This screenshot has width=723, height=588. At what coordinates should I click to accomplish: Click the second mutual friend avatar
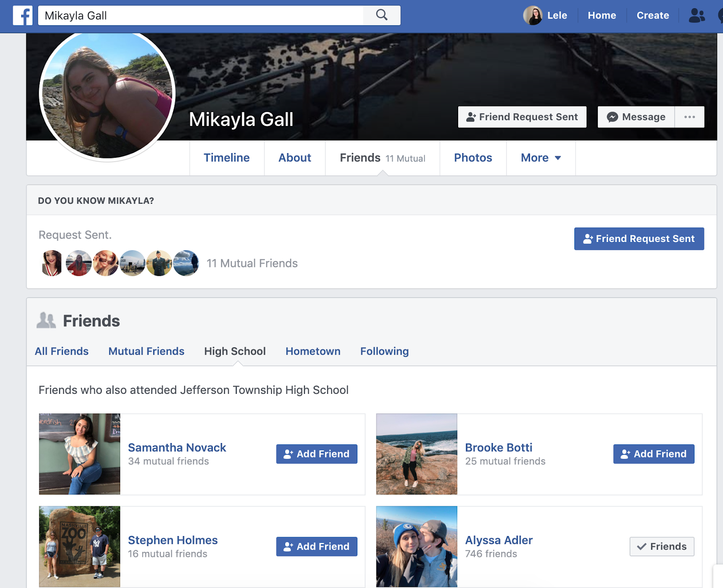(79, 263)
